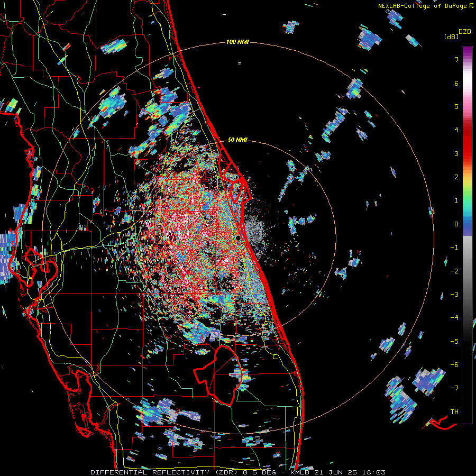The height and width of the screenshot is (476, 476).
Task: Click the 18:03 time in caption
Action: point(373,472)
